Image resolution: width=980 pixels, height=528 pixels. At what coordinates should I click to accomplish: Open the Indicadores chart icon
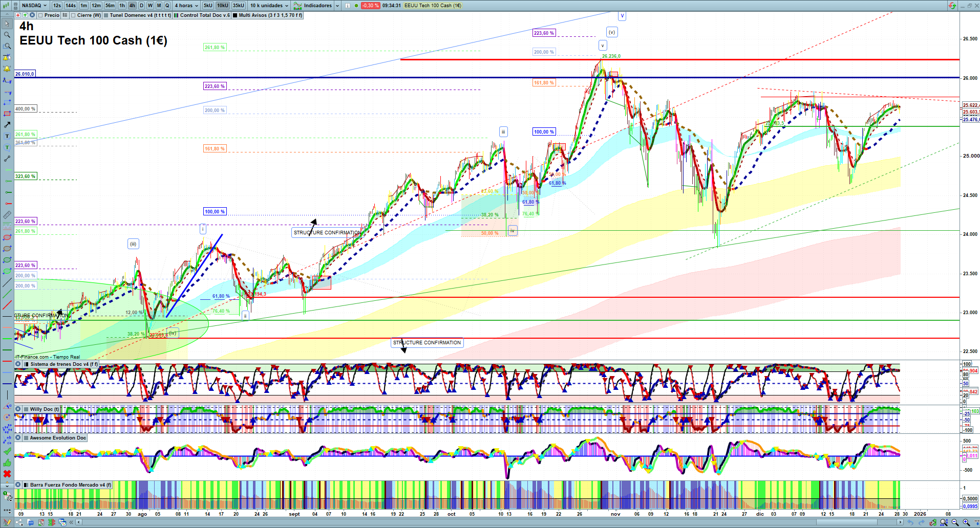coord(297,6)
